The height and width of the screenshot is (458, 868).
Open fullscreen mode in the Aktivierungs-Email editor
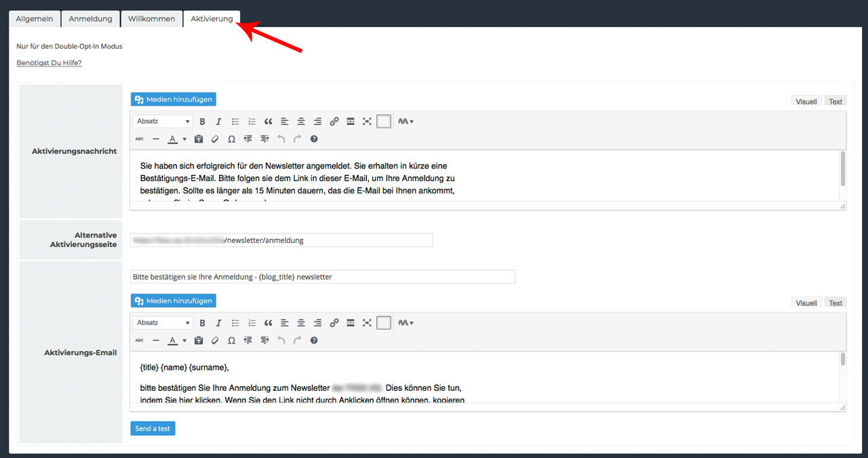point(367,323)
